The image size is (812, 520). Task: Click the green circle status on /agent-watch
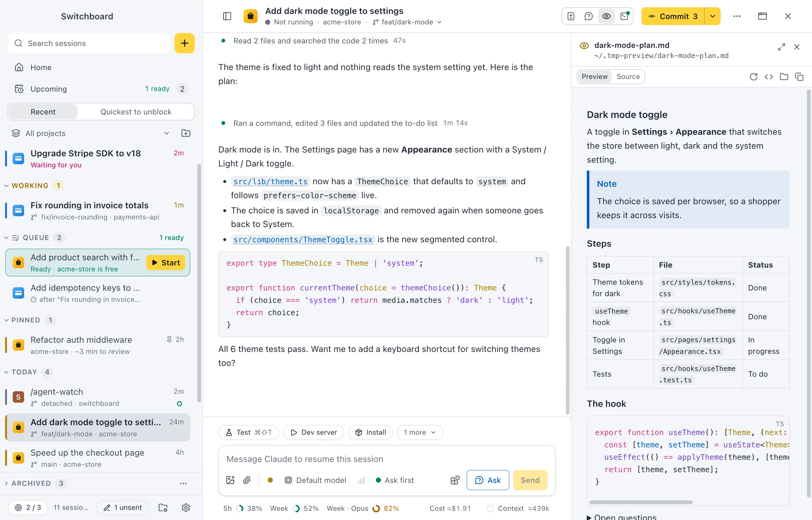[179, 404]
